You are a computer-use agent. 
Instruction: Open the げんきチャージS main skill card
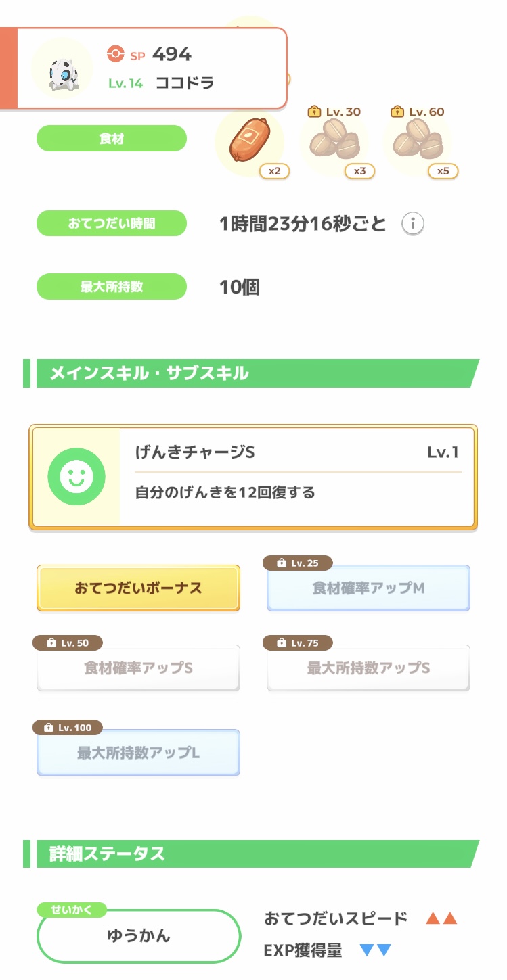point(298,477)
